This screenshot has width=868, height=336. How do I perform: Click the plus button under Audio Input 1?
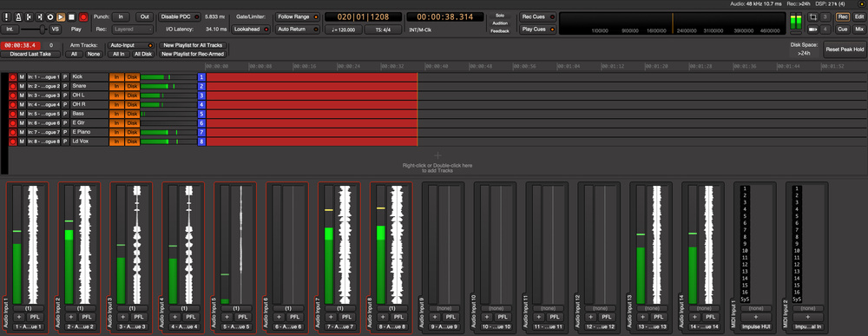tap(18, 317)
